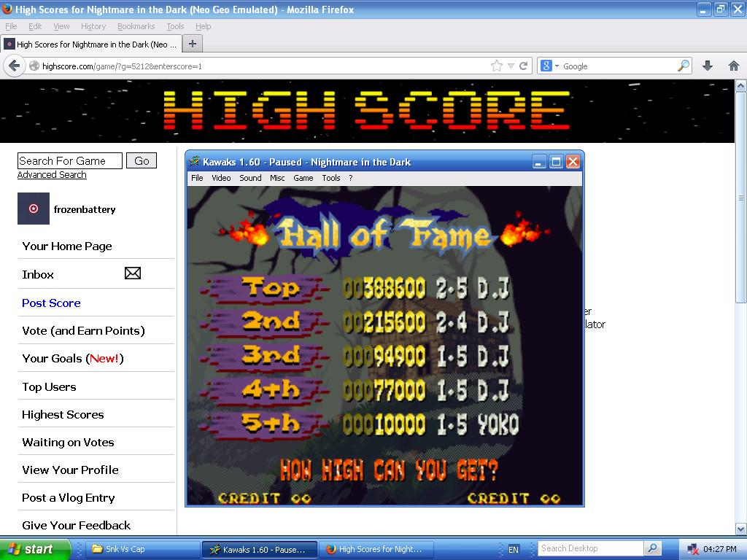The width and height of the screenshot is (747, 560).
Task: Open Firefox Bookmarks menu
Action: coord(136,26)
